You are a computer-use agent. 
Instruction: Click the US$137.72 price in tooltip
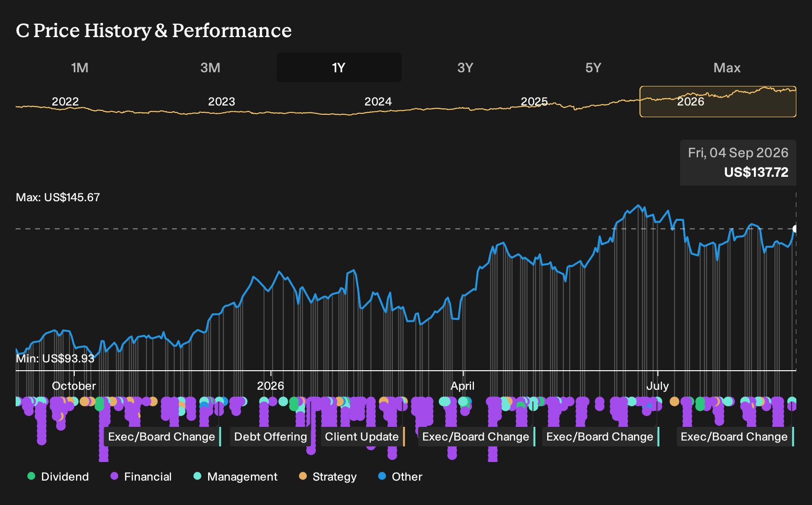(756, 172)
